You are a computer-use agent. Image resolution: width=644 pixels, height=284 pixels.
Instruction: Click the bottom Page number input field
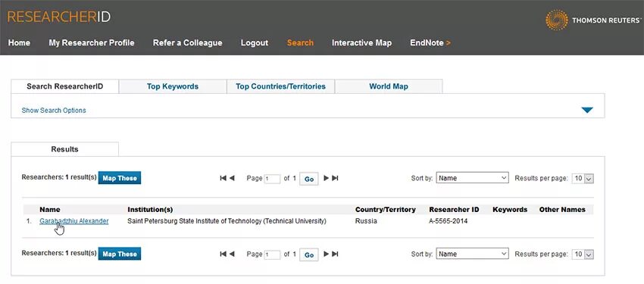tap(272, 255)
